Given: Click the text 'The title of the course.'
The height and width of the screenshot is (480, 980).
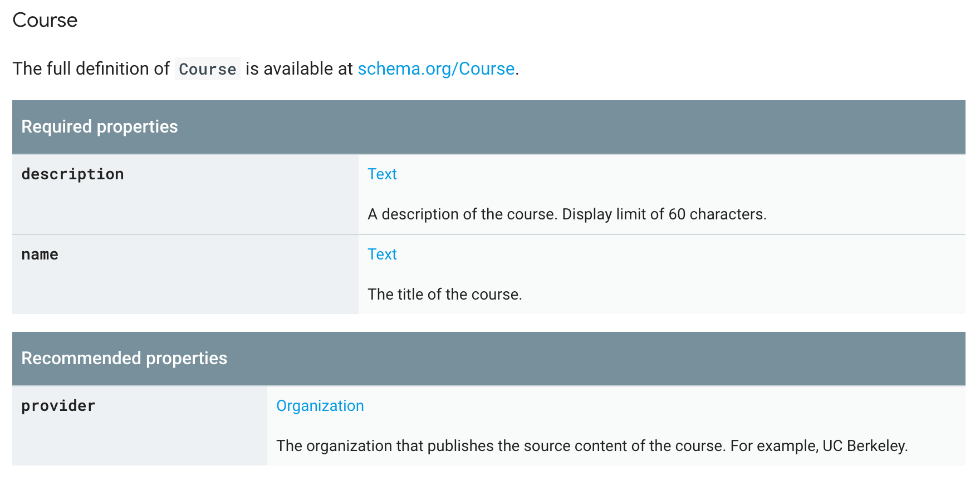Looking at the screenshot, I should pyautogui.click(x=445, y=295).
